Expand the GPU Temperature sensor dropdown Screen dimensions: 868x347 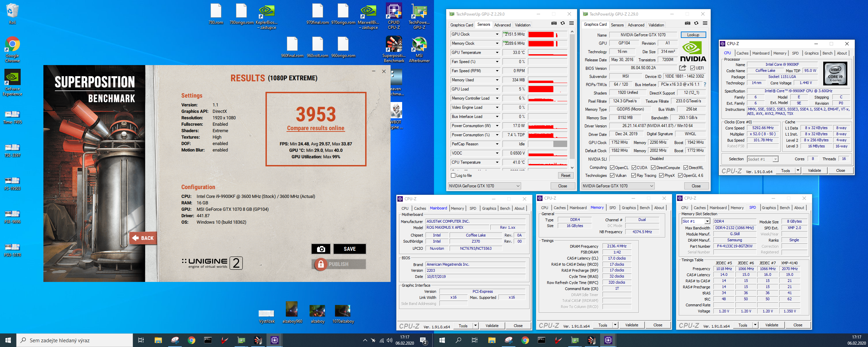pos(497,53)
